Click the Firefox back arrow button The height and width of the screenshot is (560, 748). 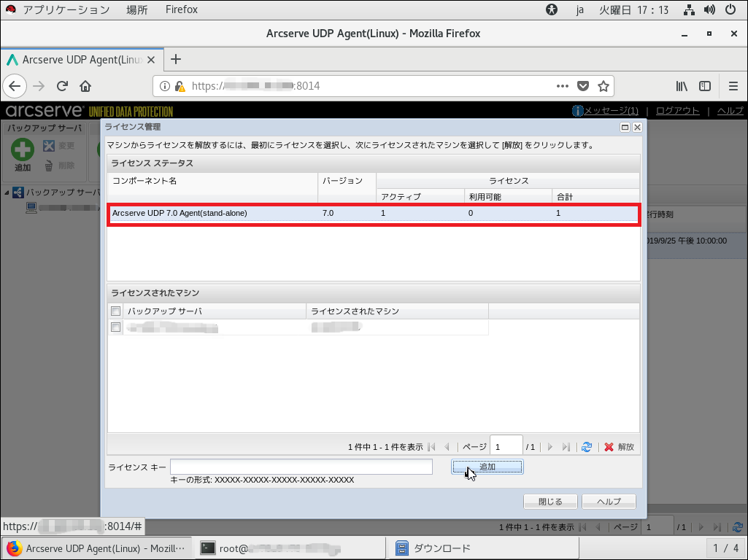(15, 86)
